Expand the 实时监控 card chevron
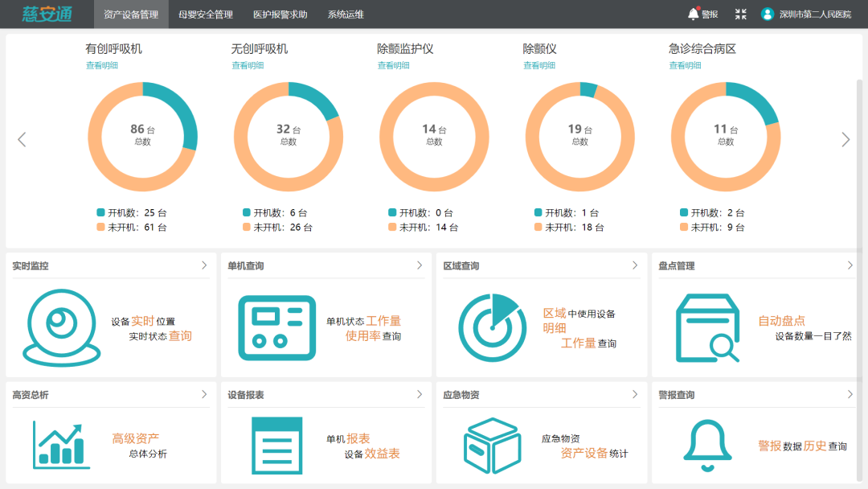The image size is (868, 489). point(204,265)
